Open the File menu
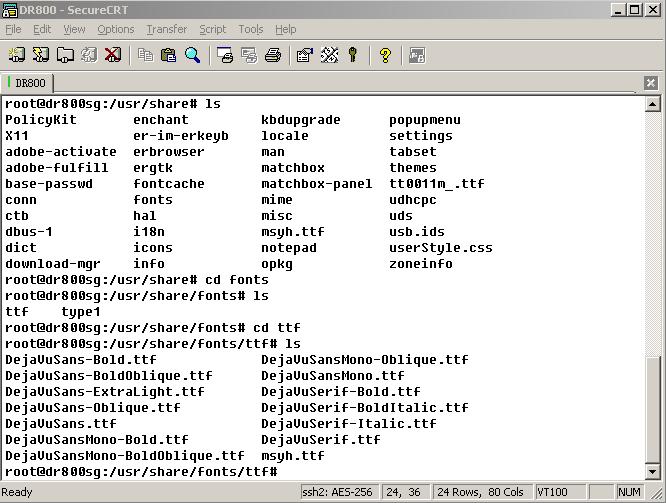Screen dimensions: 666x503 pyautogui.click(x=13, y=29)
